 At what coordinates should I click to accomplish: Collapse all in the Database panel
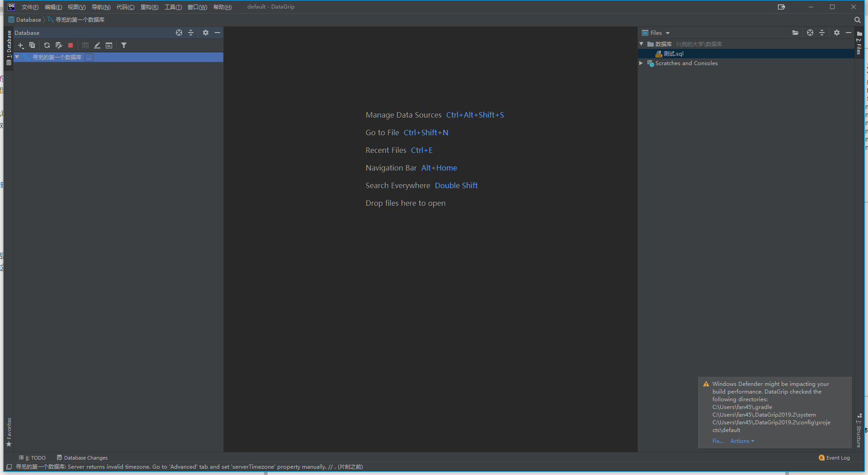coord(191,33)
